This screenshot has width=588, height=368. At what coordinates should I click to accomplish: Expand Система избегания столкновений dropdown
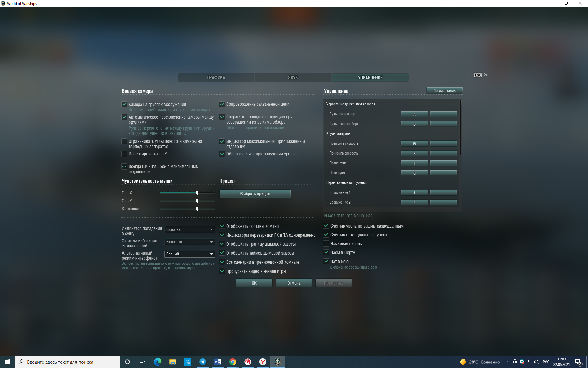tap(190, 242)
